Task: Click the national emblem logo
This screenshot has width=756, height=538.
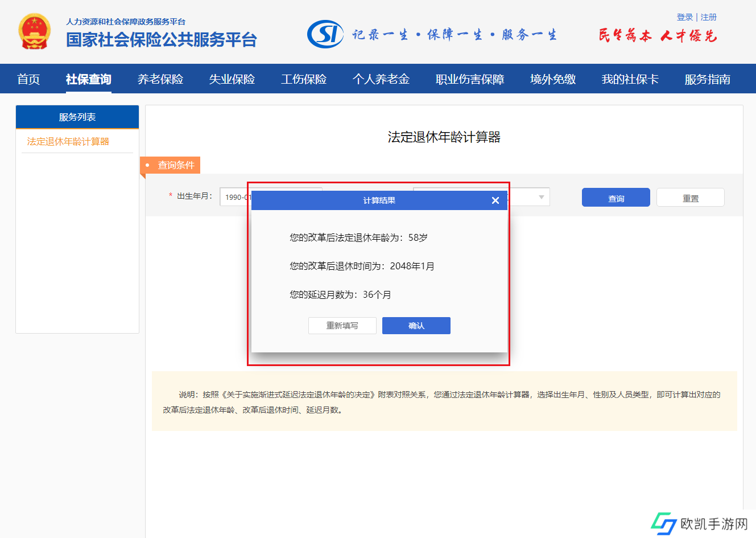Action: pyautogui.click(x=34, y=32)
